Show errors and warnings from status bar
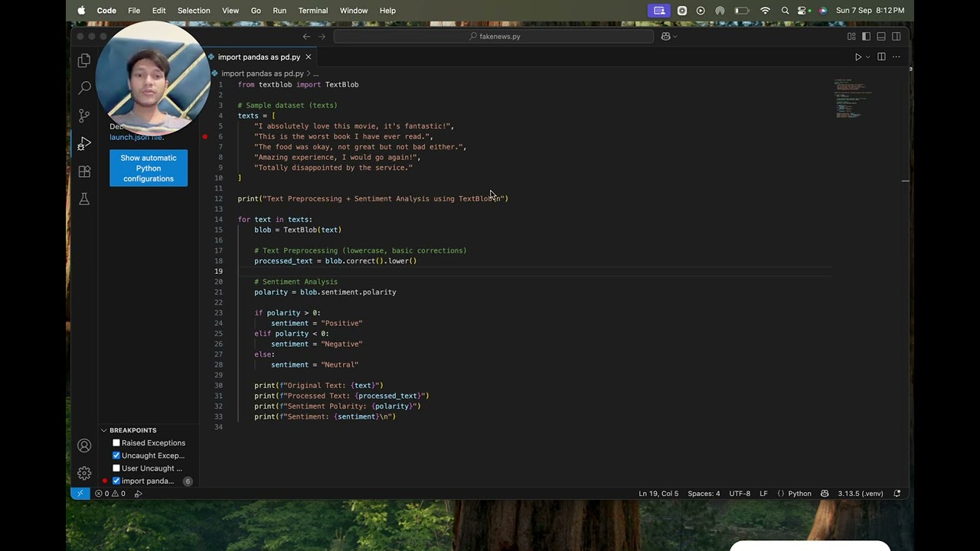This screenshot has width=980, height=551. point(109,494)
